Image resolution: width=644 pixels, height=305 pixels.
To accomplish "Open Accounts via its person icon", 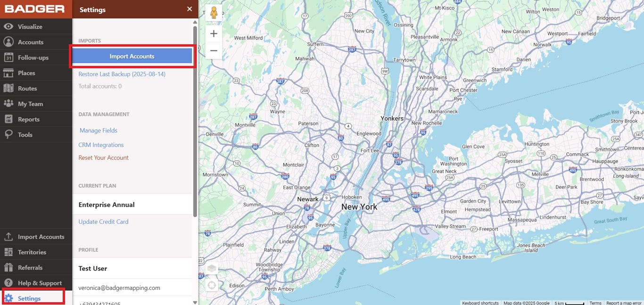I will 8,42.
